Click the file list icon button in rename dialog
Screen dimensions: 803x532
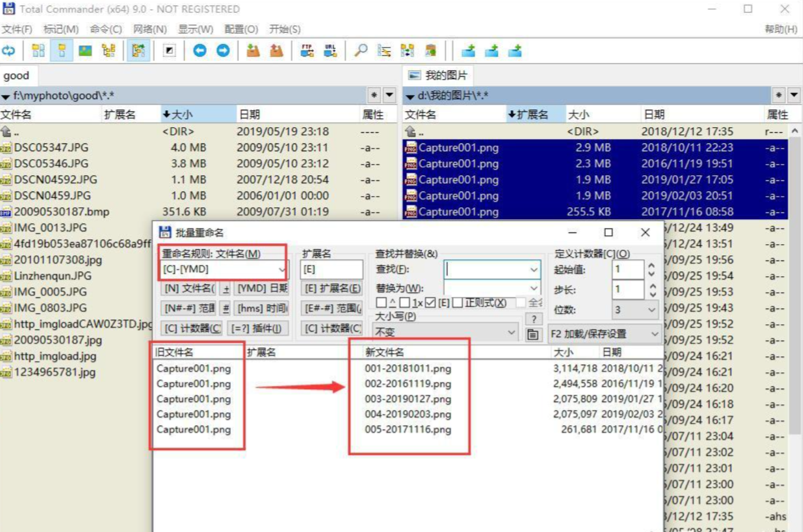coord(533,334)
